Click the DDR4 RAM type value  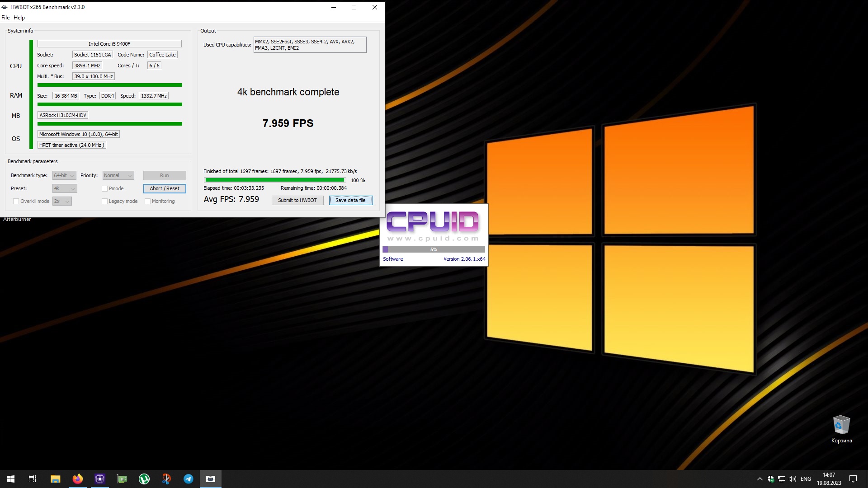tap(108, 96)
